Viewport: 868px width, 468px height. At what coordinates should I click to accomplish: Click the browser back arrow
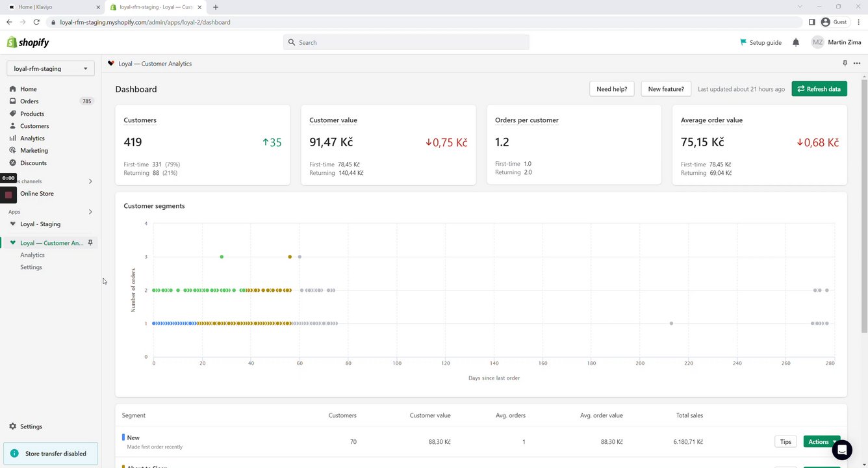[9, 22]
